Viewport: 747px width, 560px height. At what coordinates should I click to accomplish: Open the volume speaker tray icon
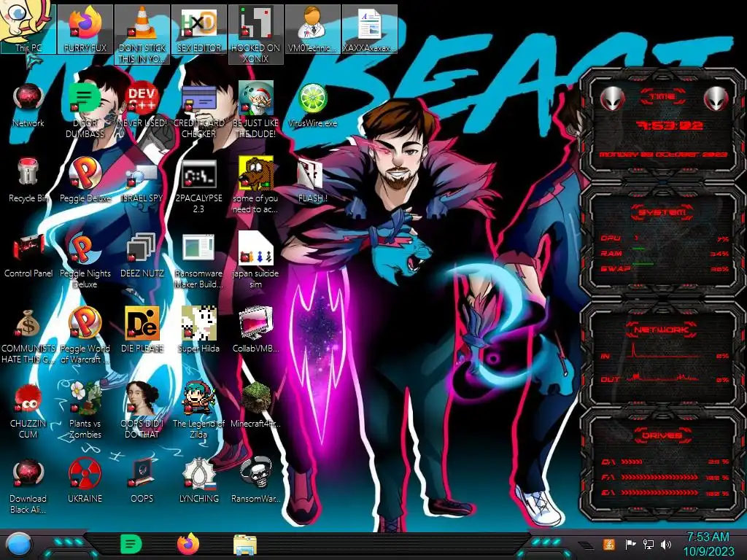666,544
